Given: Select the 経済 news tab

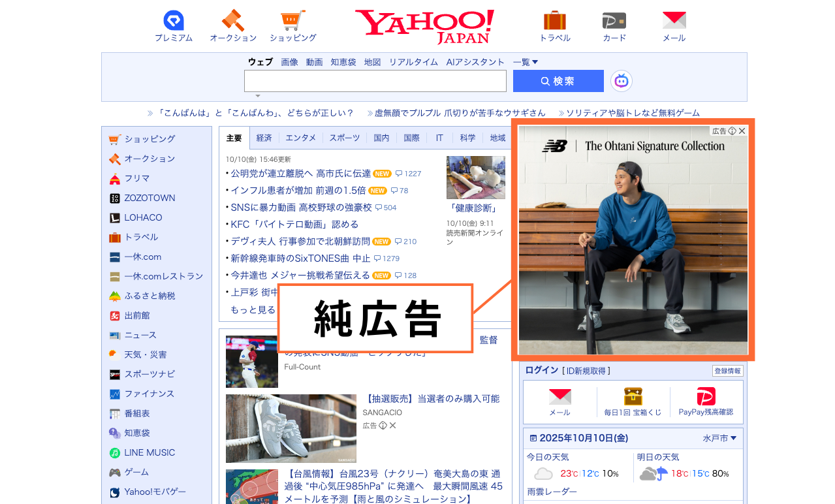Looking at the screenshot, I should tap(264, 138).
